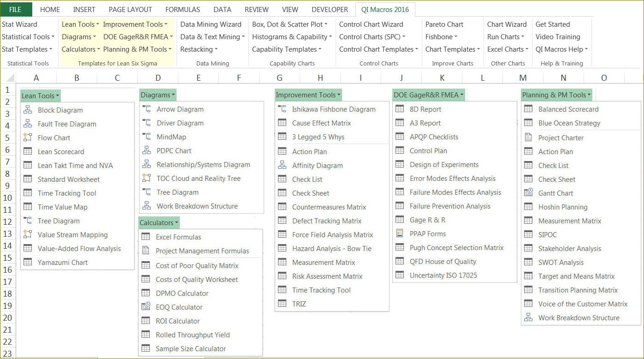Switch to the FORMULAS tab

(183, 9)
